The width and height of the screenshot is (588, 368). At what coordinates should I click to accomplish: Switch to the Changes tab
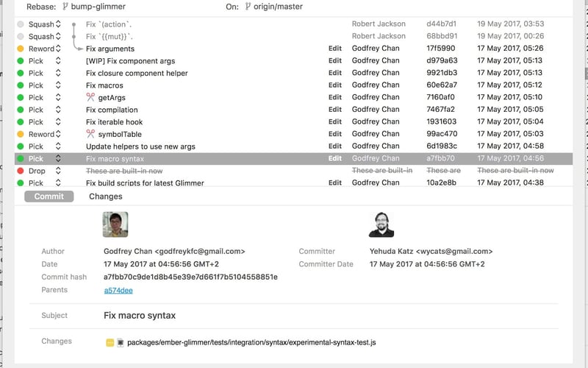pos(105,197)
